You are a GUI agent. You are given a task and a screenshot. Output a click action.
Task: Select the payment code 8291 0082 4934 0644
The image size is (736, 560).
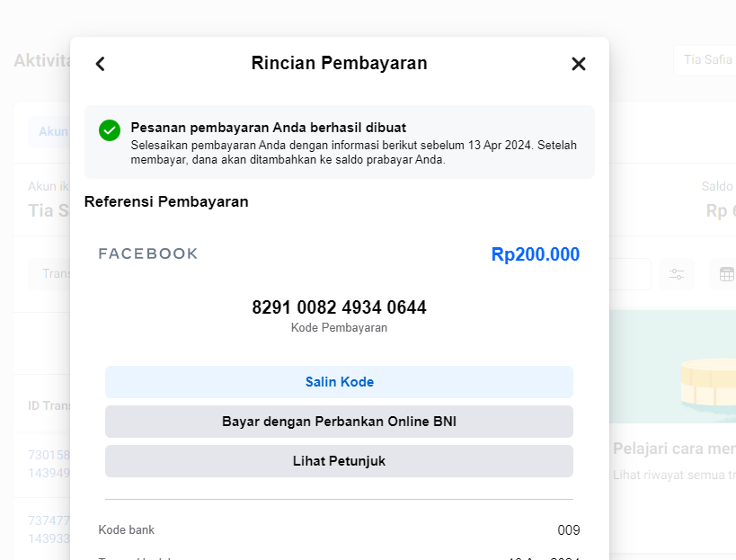pos(339,307)
